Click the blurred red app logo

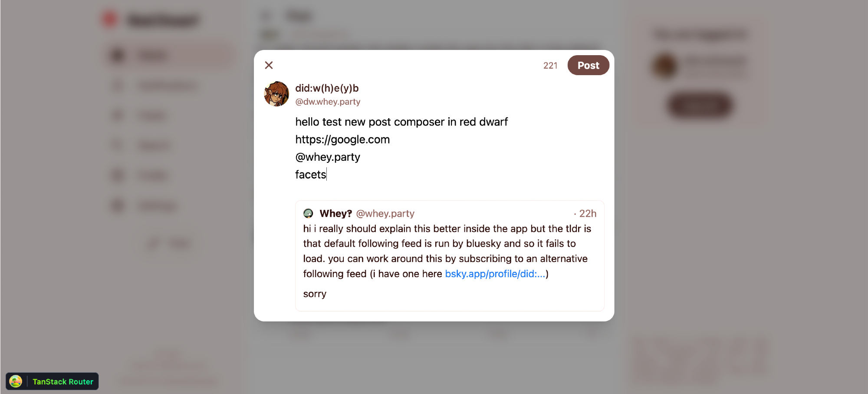tap(110, 19)
